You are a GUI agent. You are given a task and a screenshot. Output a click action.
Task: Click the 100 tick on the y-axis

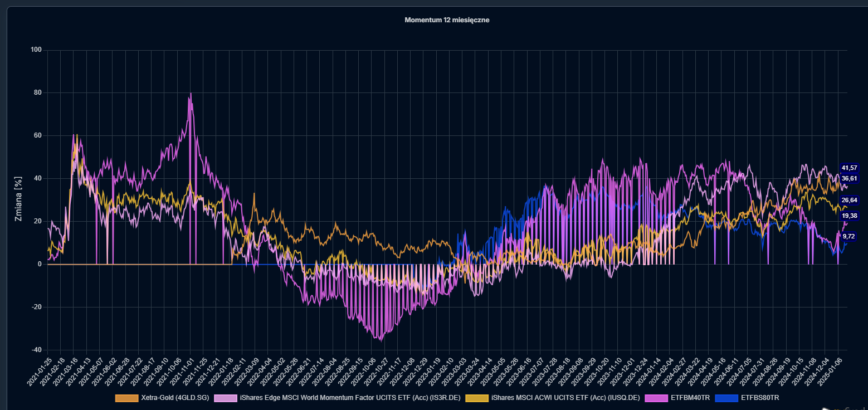coord(36,50)
